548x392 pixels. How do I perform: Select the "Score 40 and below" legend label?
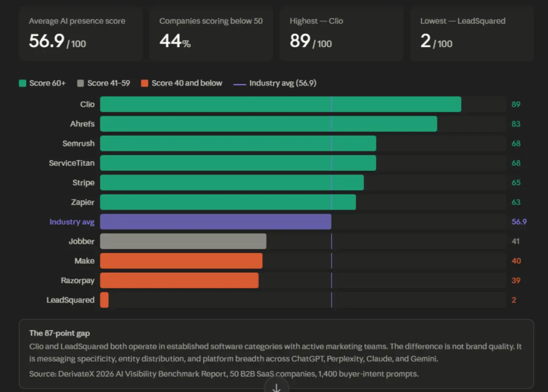click(x=187, y=83)
